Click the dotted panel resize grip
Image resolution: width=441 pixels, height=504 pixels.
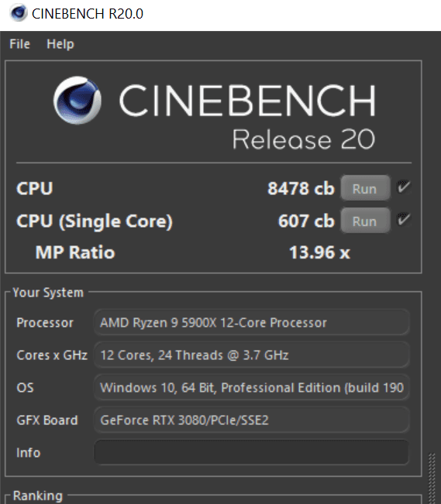coord(432,478)
